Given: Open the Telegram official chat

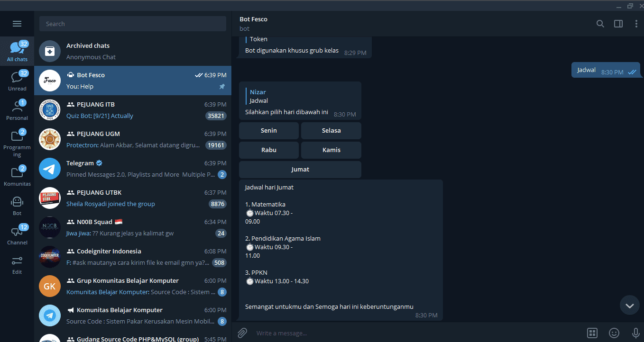Looking at the screenshot, I should point(133,169).
